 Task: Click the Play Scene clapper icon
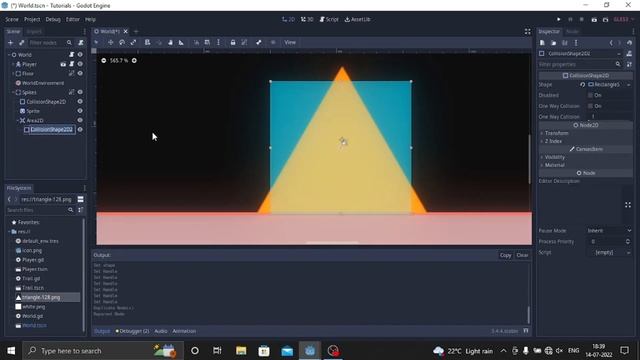594,19
